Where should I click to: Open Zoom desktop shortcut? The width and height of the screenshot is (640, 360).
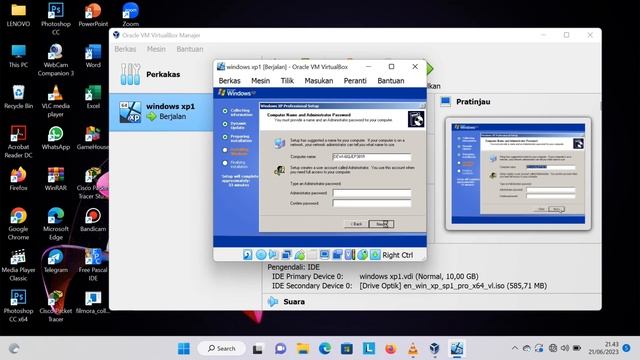131,16
